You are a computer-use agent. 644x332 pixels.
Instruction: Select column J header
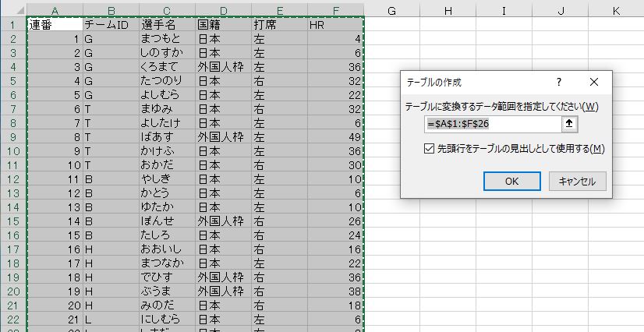point(561,11)
